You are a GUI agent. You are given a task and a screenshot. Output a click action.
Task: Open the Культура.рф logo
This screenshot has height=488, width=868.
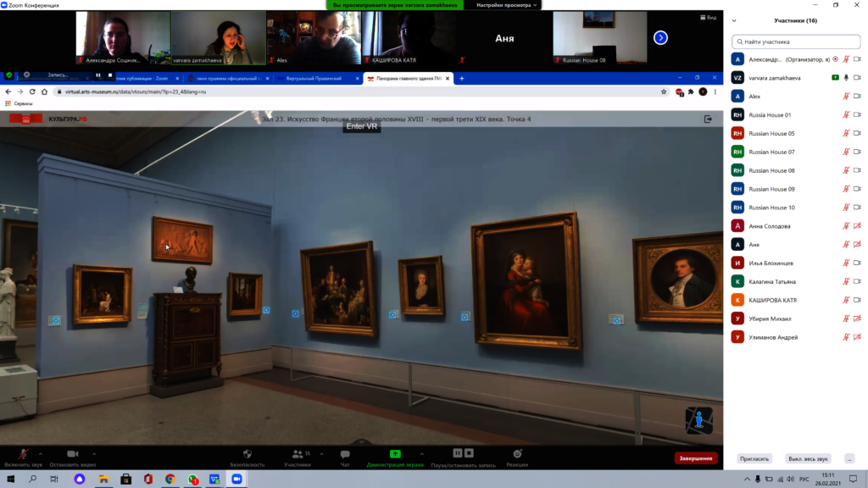pyautogui.click(x=48, y=119)
